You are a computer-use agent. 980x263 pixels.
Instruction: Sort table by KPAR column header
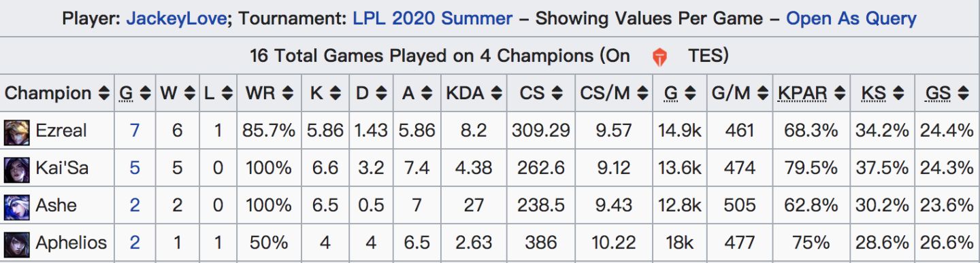(x=813, y=94)
